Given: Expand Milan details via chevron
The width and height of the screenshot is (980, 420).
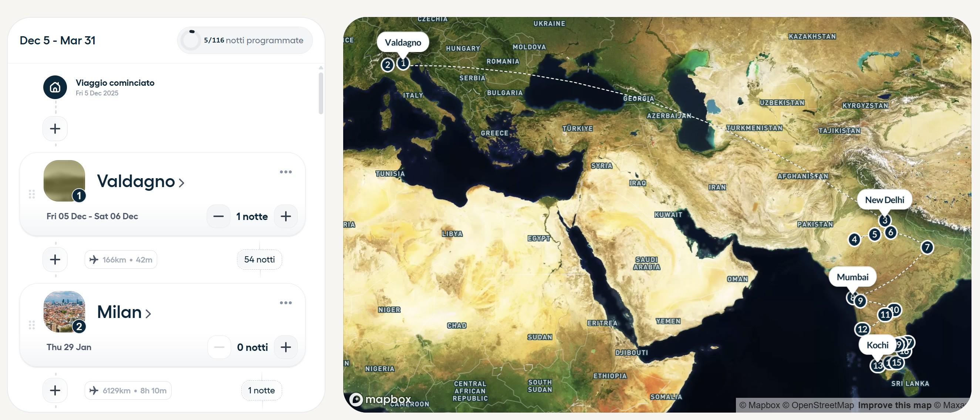Looking at the screenshot, I should [x=148, y=314].
